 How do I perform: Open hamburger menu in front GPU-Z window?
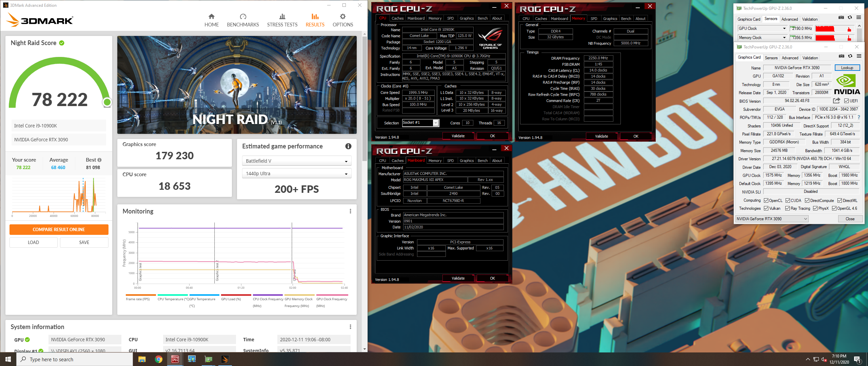coord(859,56)
